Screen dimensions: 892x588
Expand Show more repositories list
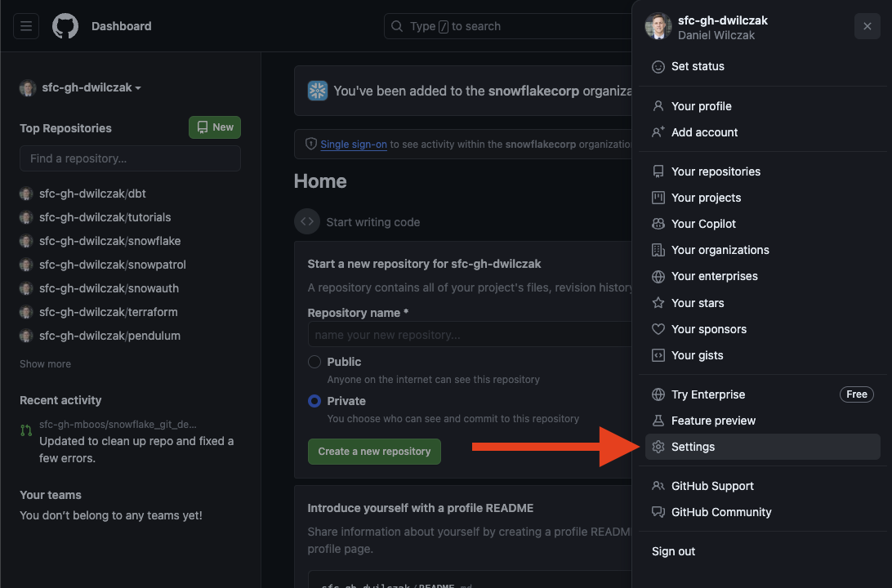pos(46,364)
